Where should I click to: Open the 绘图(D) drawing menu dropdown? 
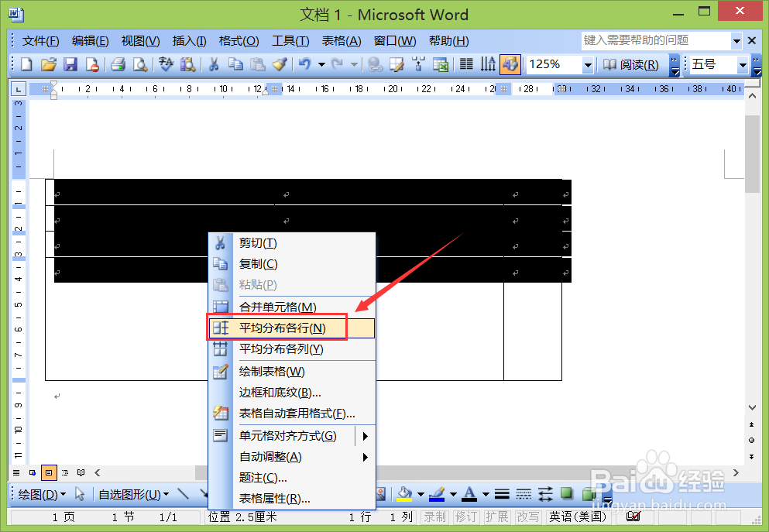tap(42, 494)
